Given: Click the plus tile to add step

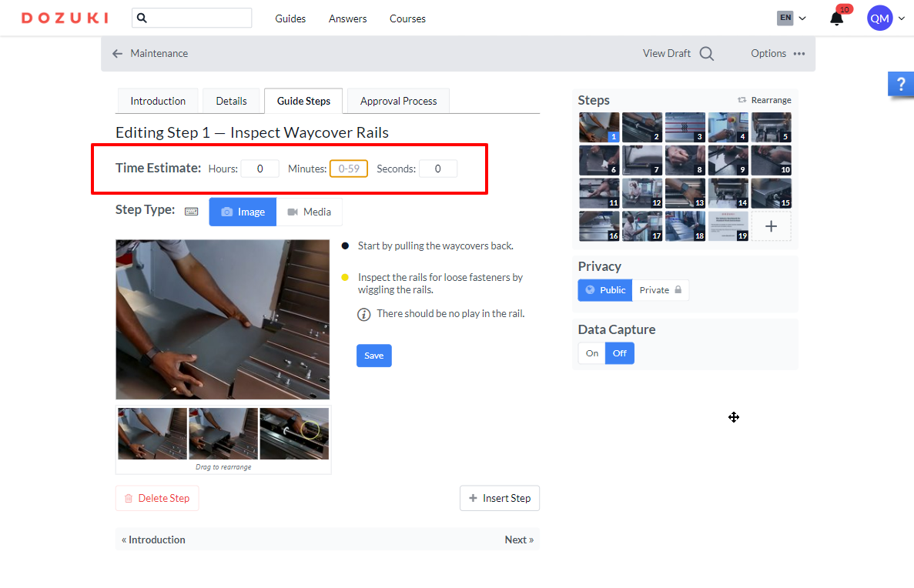Looking at the screenshot, I should point(771,226).
